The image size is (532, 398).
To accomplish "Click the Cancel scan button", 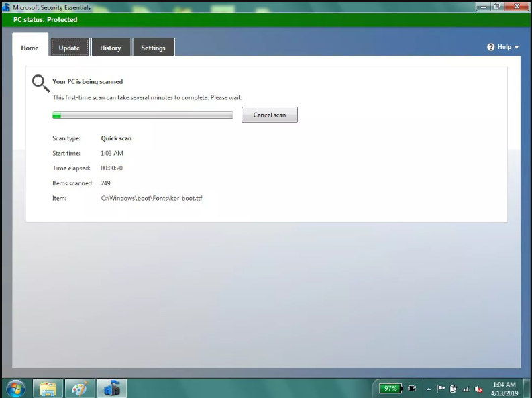I will coord(270,115).
